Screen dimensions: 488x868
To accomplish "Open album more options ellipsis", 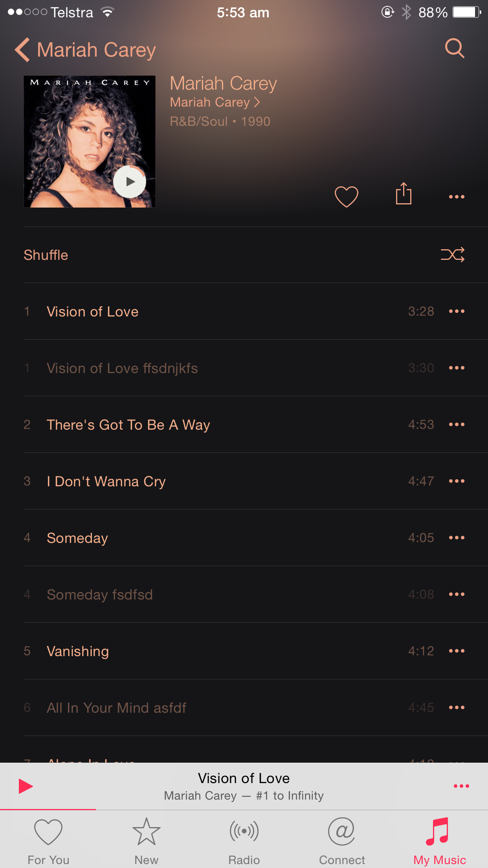I will pos(457,197).
